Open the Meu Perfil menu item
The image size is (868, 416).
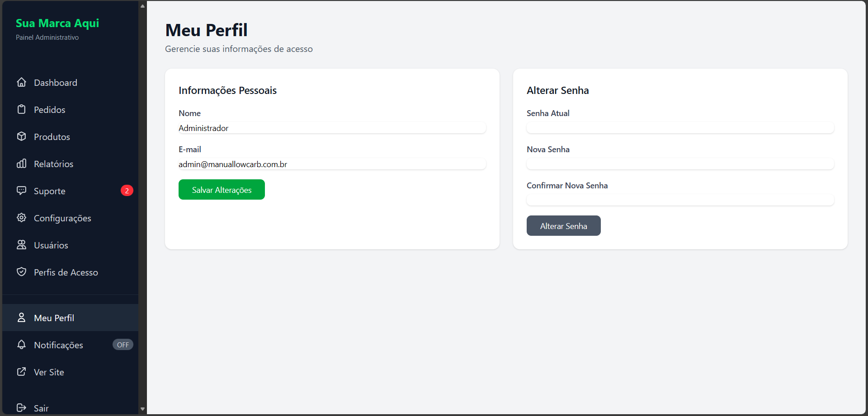[54, 318]
